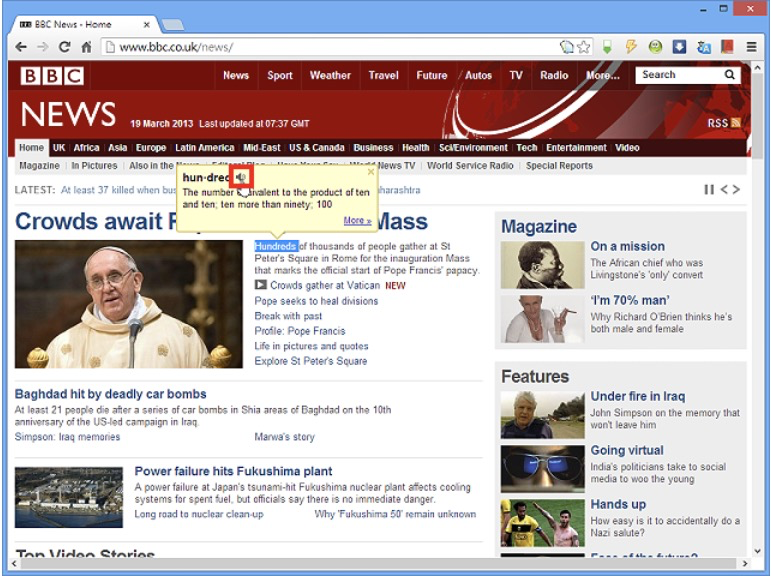Open the Sport section in top navigation

click(x=280, y=75)
